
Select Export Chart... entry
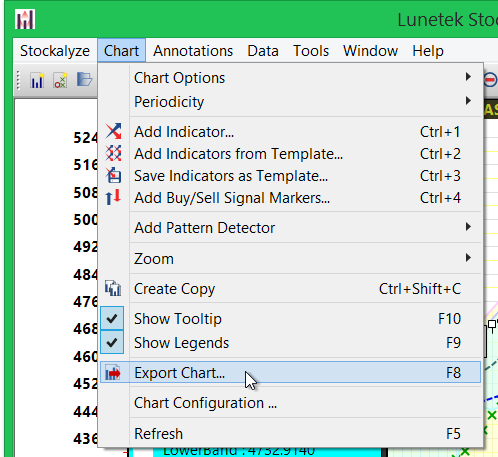[290, 372]
